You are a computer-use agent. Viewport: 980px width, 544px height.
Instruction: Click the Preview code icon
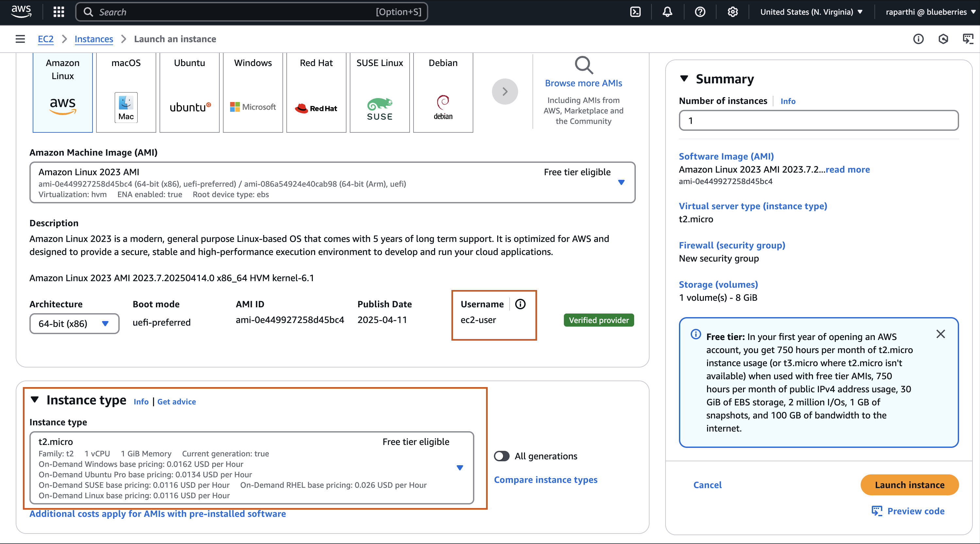(x=876, y=511)
